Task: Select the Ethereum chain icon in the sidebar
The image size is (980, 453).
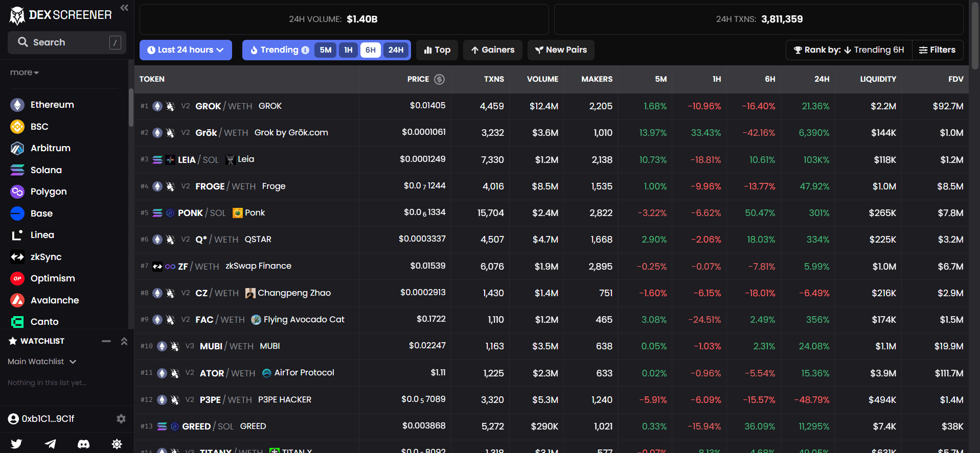Action: click(x=17, y=105)
